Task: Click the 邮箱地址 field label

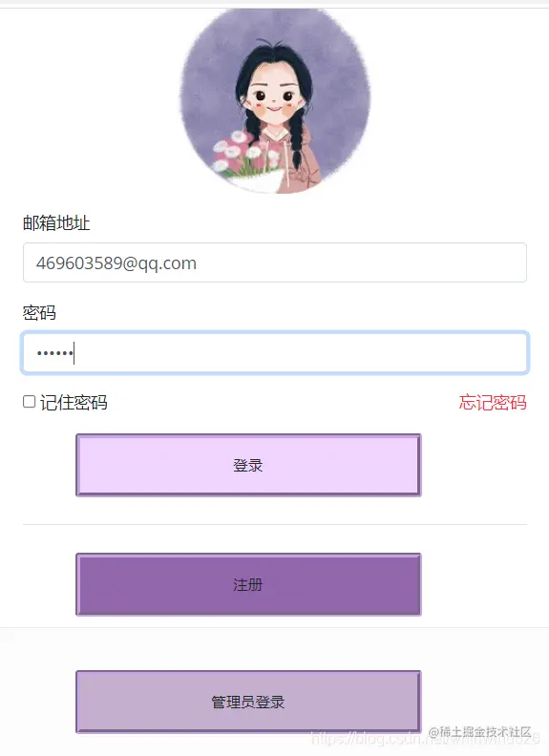Action: pos(56,222)
